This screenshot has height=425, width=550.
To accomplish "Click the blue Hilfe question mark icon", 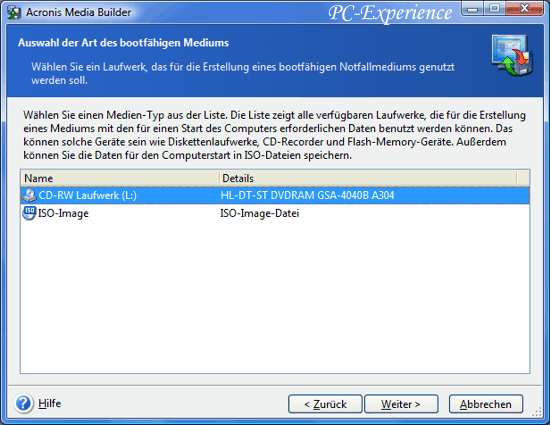I will click(24, 403).
